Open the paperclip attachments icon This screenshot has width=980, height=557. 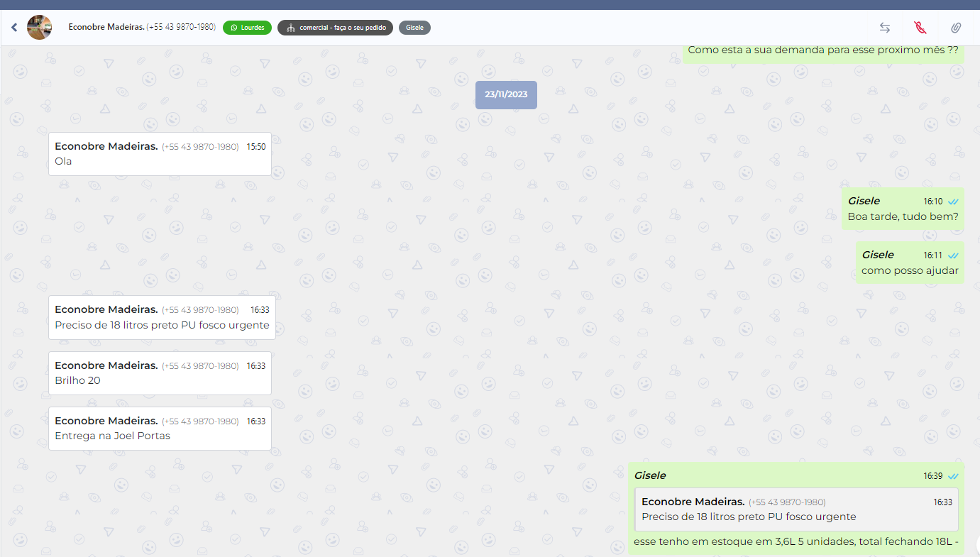[x=956, y=28]
